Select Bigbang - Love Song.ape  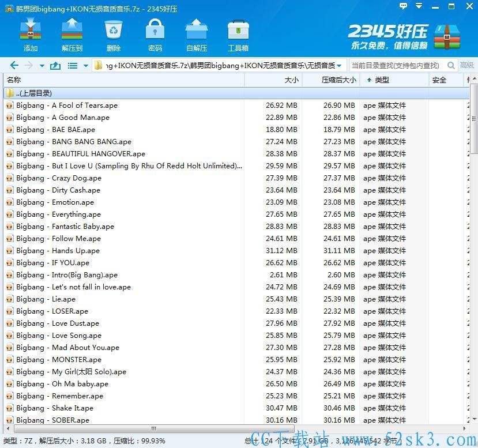236,336
